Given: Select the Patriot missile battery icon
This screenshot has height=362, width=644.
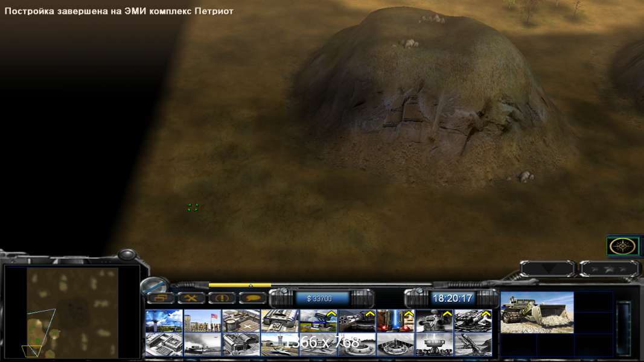Looking at the screenshot, I should 318,321.
